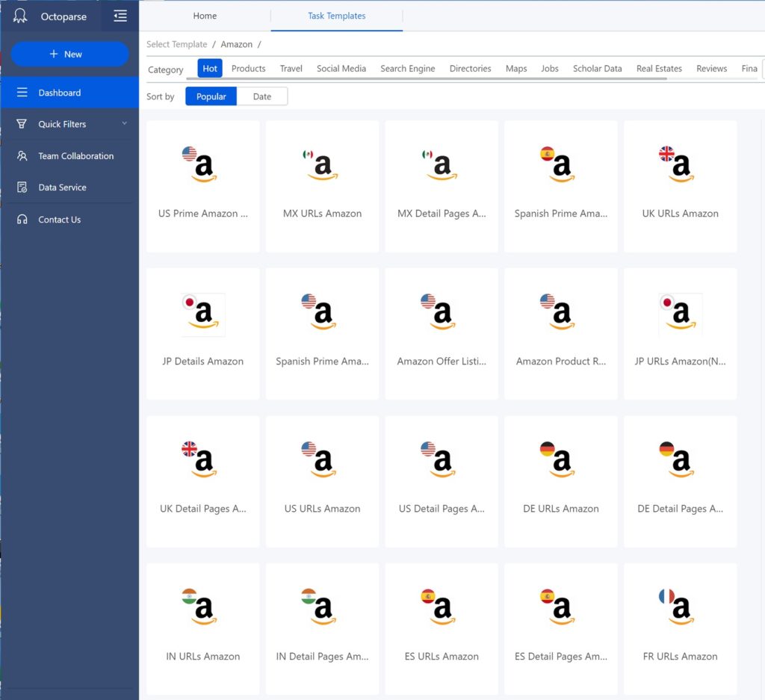The height and width of the screenshot is (700, 765).
Task: Click the Octoparse brand name text
Action: point(64,16)
